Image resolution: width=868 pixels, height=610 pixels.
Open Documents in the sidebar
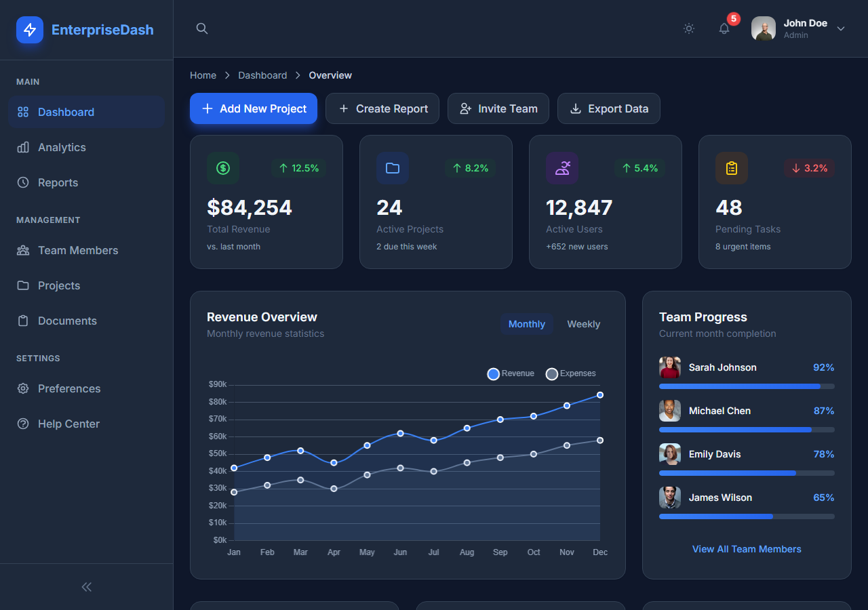(87, 321)
